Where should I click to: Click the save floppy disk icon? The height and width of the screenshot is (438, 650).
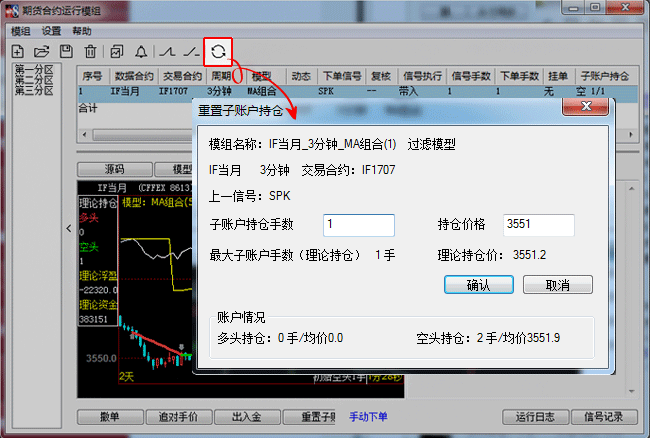tap(66, 51)
